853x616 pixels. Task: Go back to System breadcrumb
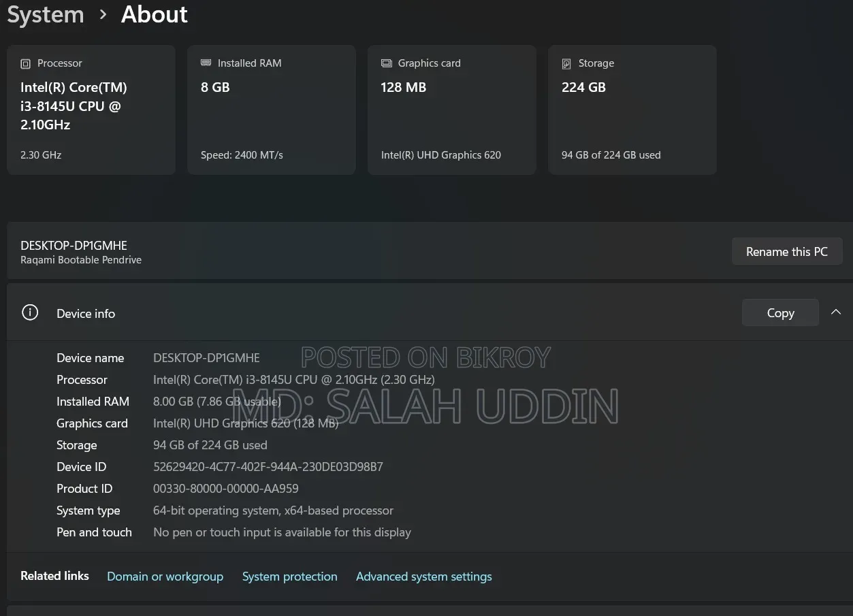pos(46,14)
